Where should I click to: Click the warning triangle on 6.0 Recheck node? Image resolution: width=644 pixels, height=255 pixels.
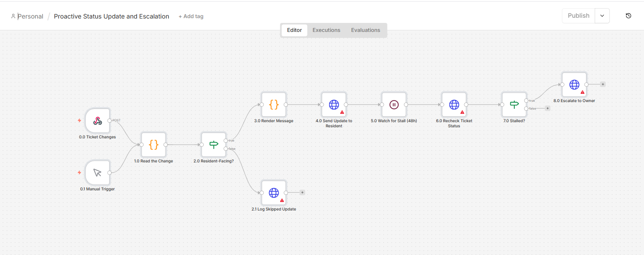click(462, 112)
